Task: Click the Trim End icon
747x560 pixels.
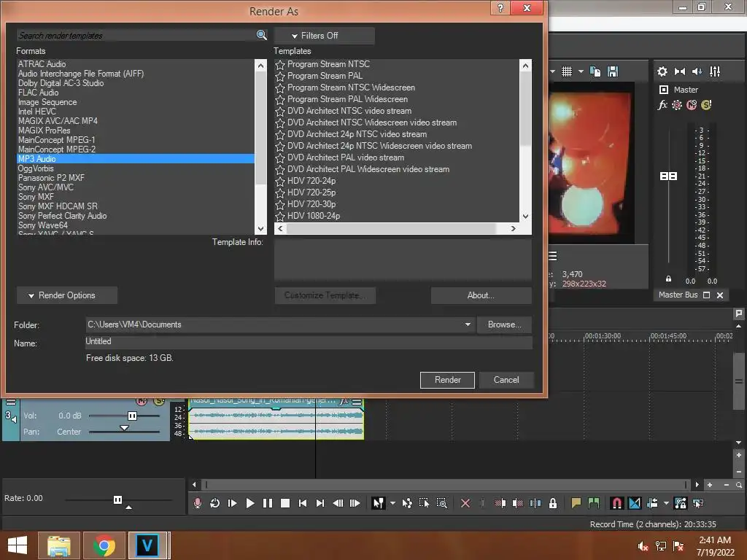Action: [x=518, y=503]
